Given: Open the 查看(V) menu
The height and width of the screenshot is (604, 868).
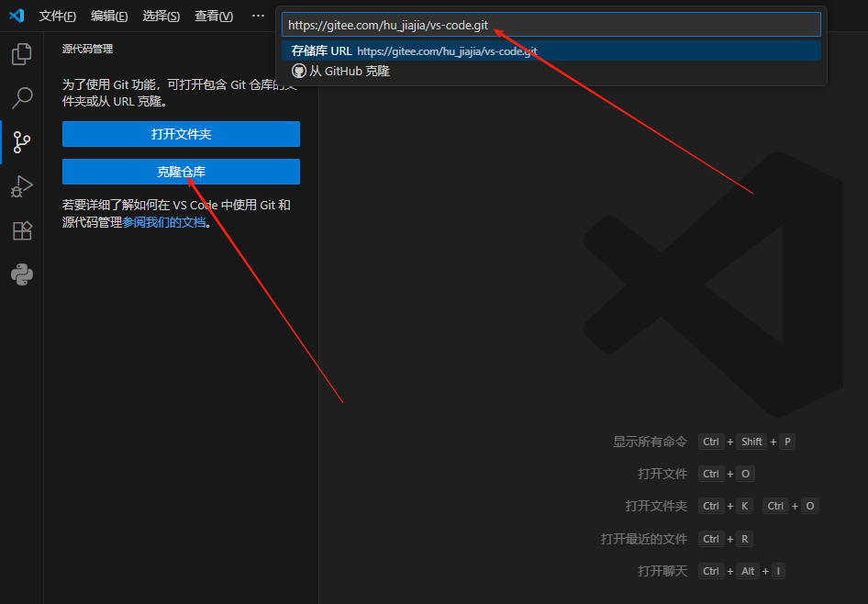Looking at the screenshot, I should [x=214, y=16].
